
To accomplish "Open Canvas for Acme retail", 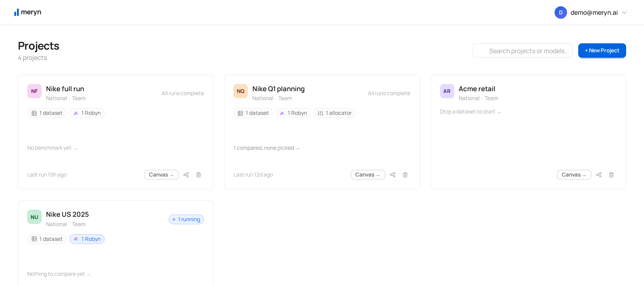I will pyautogui.click(x=574, y=175).
